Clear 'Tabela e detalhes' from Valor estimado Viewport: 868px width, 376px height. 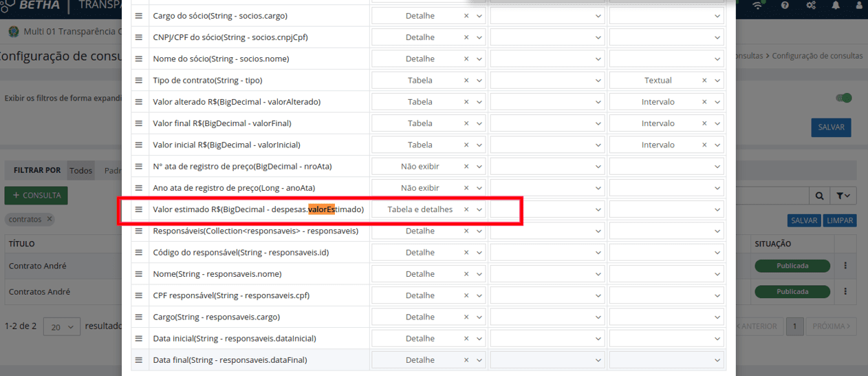pos(466,209)
